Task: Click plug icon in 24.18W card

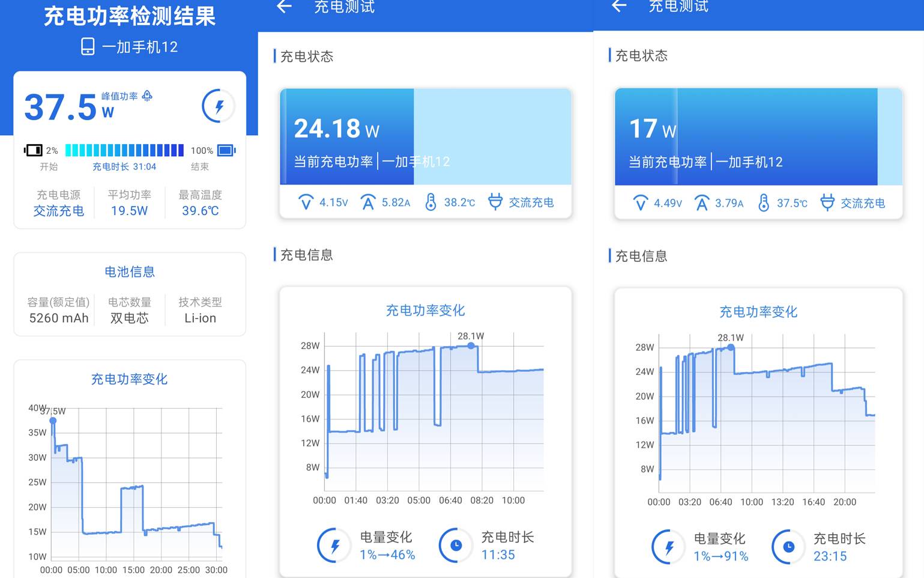Action: tap(495, 202)
